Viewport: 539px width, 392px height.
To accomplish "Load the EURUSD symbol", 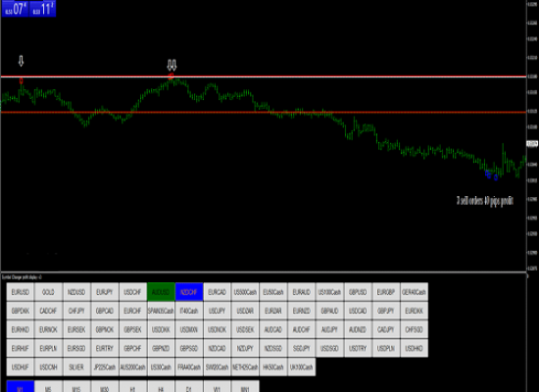I will (21, 292).
